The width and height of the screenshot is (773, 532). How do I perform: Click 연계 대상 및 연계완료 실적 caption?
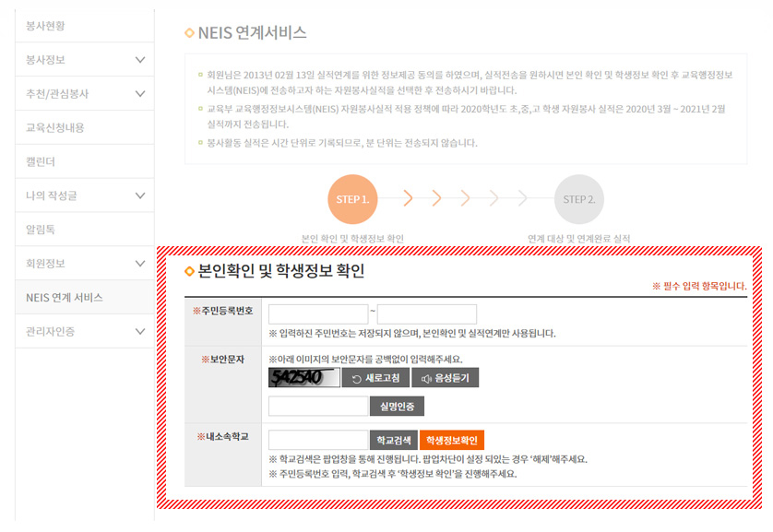pyautogui.click(x=579, y=239)
